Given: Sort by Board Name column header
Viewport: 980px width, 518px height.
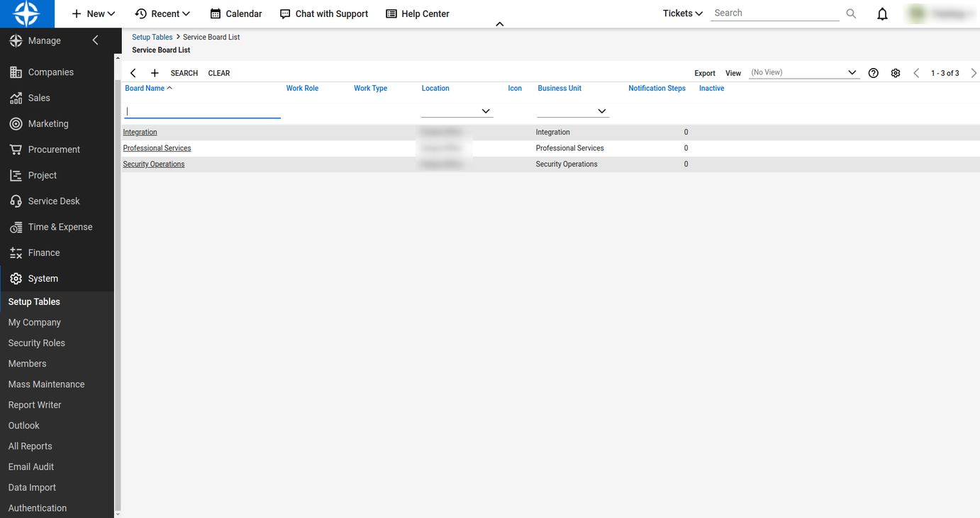Looking at the screenshot, I should click(145, 89).
